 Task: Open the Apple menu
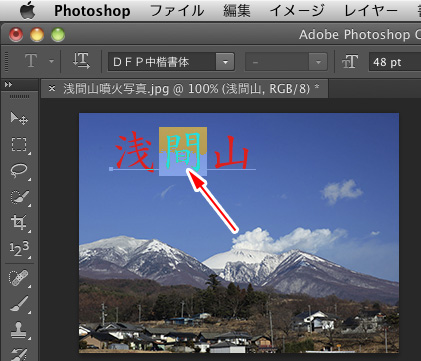coord(28,11)
